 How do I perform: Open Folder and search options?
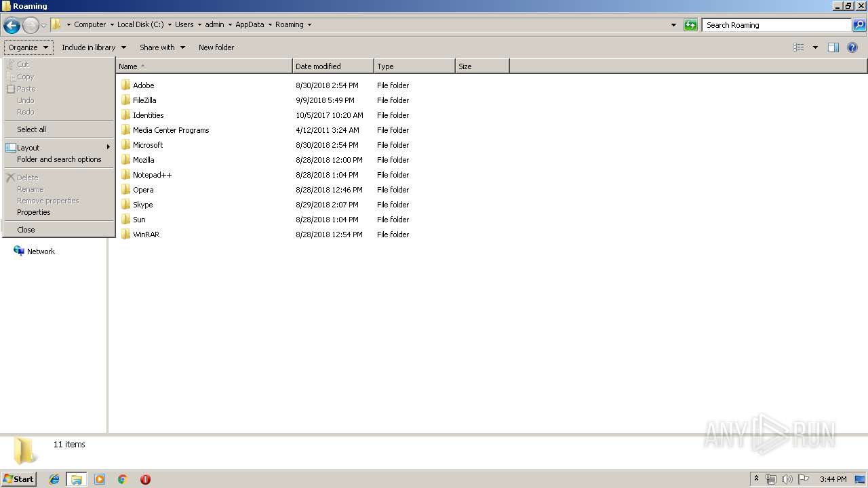[x=59, y=159]
